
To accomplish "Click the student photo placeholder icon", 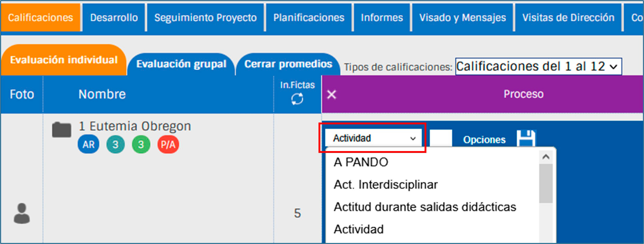I will pyautogui.click(x=22, y=213).
